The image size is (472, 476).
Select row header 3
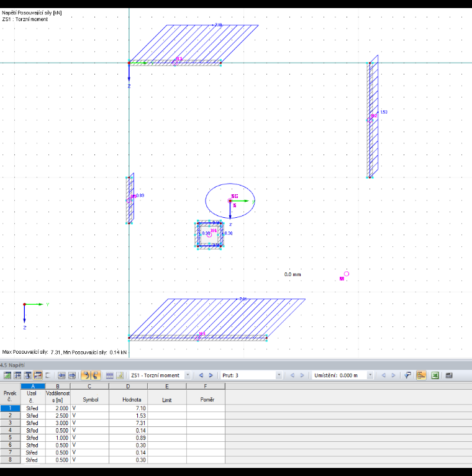10,423
